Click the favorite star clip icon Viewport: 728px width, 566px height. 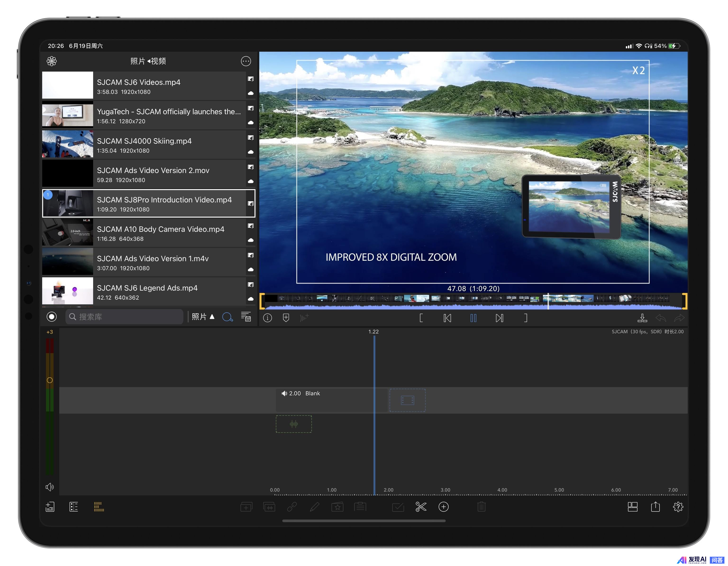pyautogui.click(x=337, y=507)
